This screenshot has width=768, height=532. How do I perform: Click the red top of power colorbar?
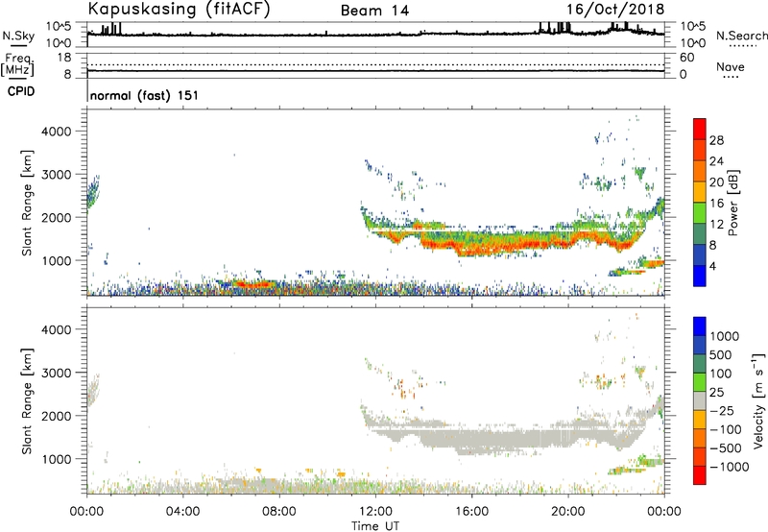point(700,129)
